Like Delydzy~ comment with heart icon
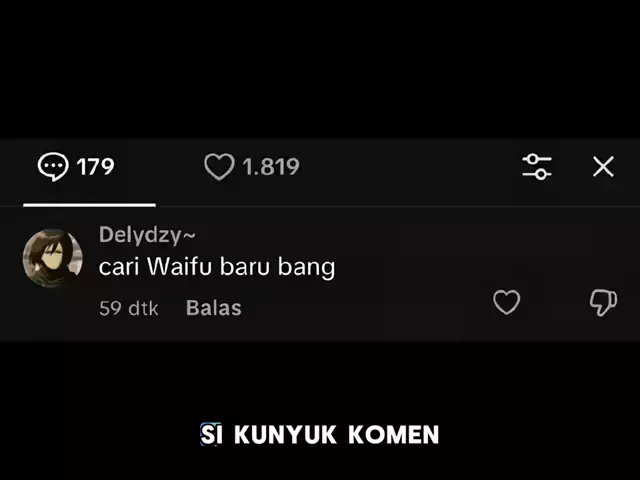 pyautogui.click(x=507, y=302)
